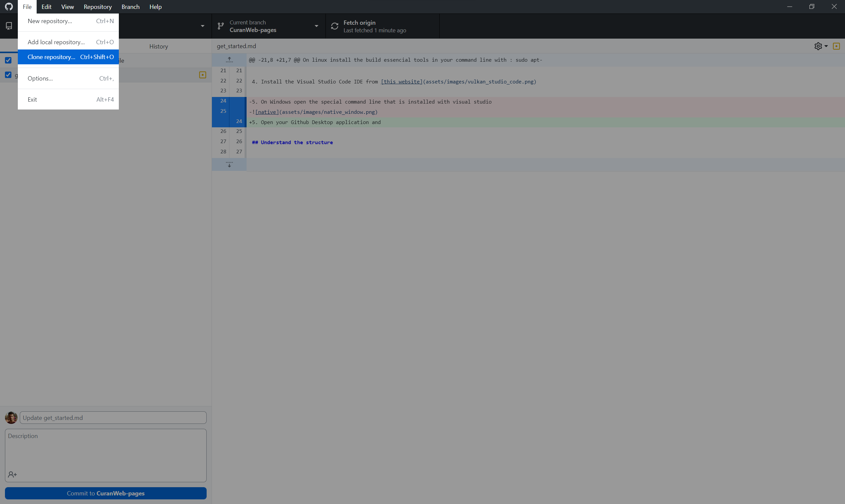Image resolution: width=845 pixels, height=504 pixels.
Task: Click the branch icon beside Current branch
Action: [x=220, y=26]
